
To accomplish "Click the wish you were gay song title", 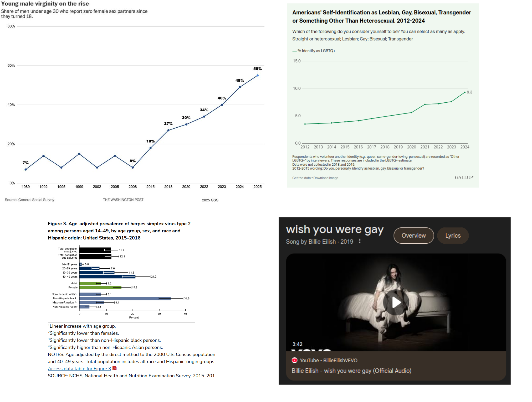I will click(x=335, y=230).
